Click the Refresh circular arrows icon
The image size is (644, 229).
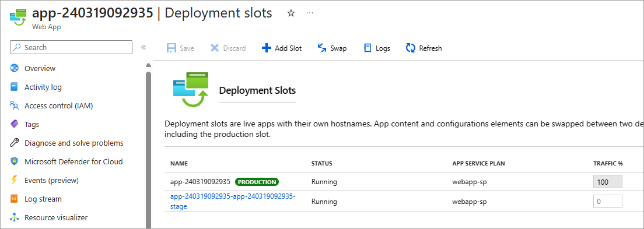(x=410, y=48)
